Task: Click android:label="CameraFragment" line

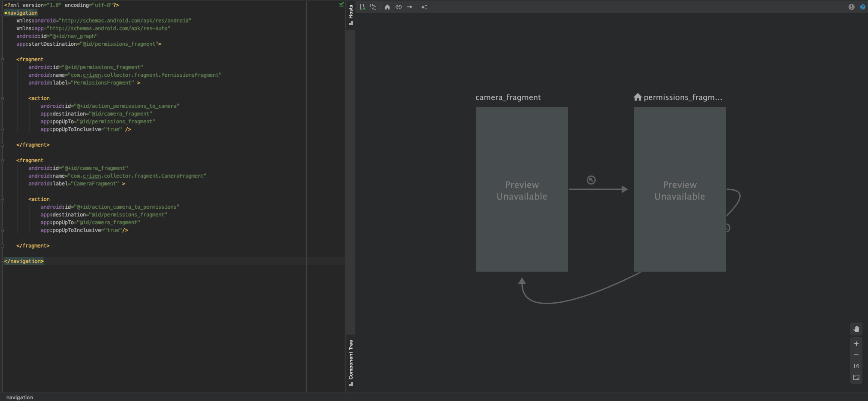Action: coord(77,184)
